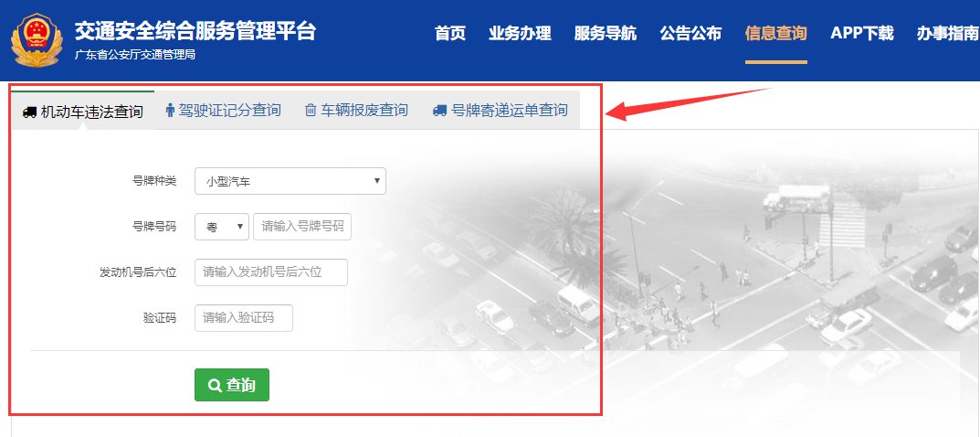Click truck icon on 机动车违法查询 tab
Image resolution: width=980 pixels, height=437 pixels.
[28, 112]
